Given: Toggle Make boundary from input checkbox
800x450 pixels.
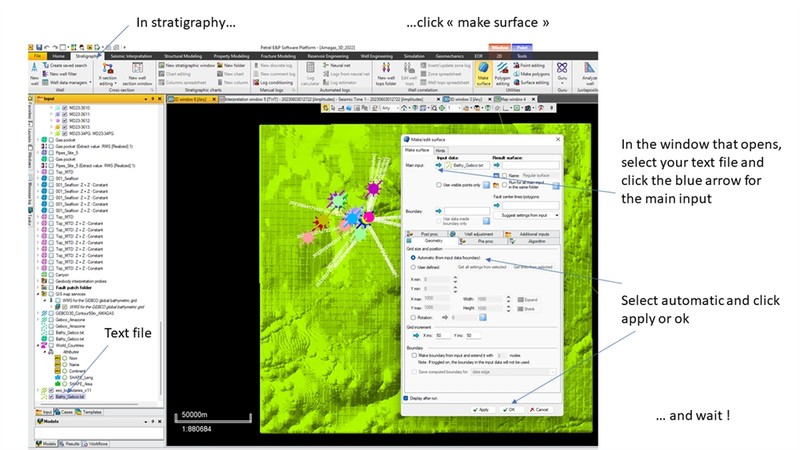Looking at the screenshot, I should [414, 355].
